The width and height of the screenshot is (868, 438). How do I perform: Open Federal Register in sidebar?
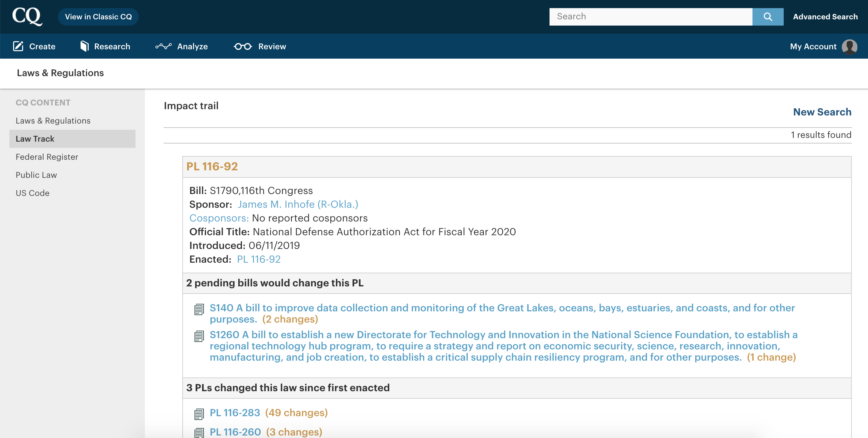point(47,157)
